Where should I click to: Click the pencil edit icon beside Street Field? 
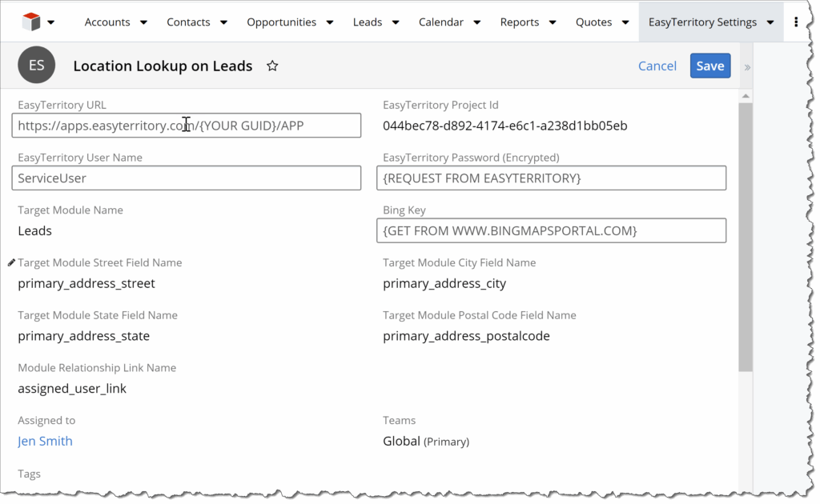coord(11,262)
